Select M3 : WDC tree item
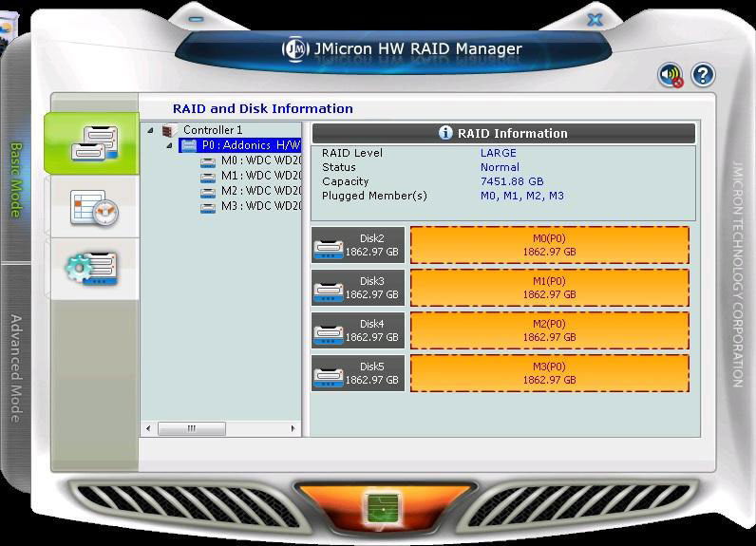 [x=261, y=206]
